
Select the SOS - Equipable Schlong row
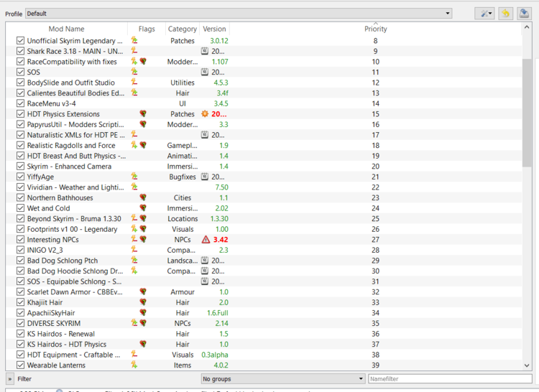pos(264,281)
